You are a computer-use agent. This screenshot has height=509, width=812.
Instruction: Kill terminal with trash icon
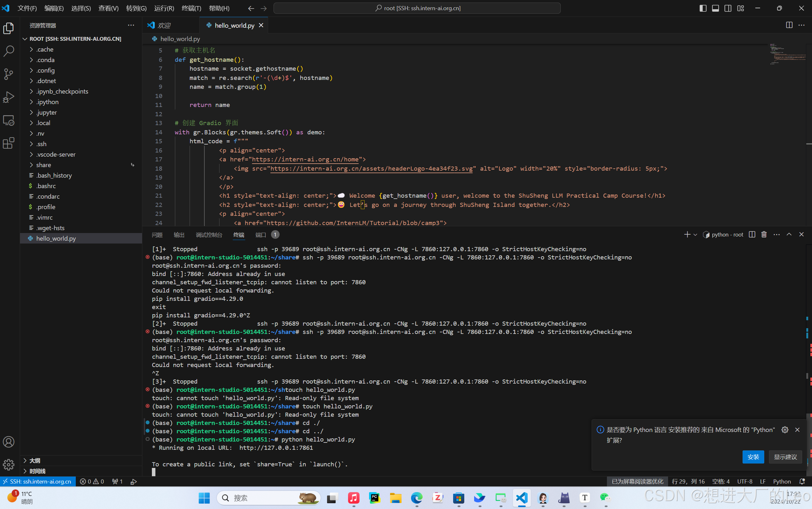tap(764, 235)
